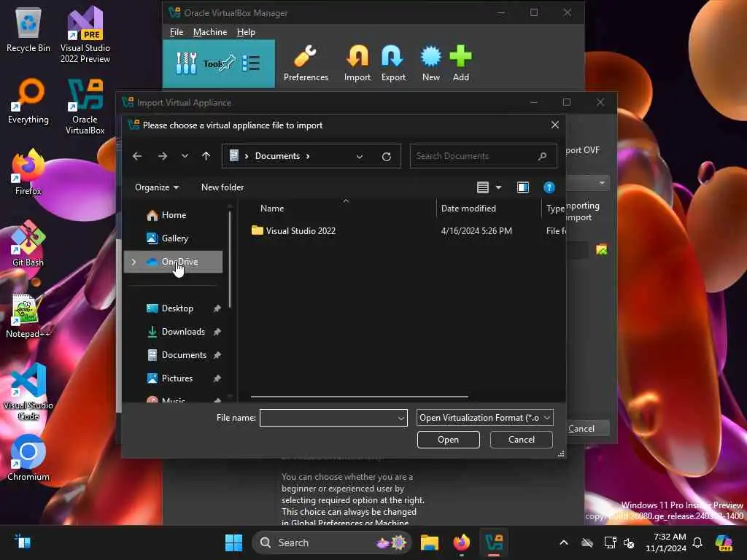Go up one folder level
Viewport: 747px width, 560px height.
tap(206, 156)
